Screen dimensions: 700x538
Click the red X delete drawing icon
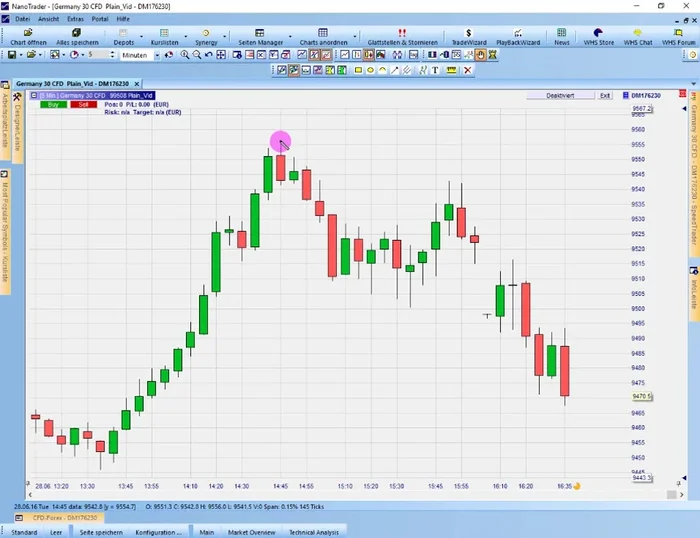coord(466,70)
